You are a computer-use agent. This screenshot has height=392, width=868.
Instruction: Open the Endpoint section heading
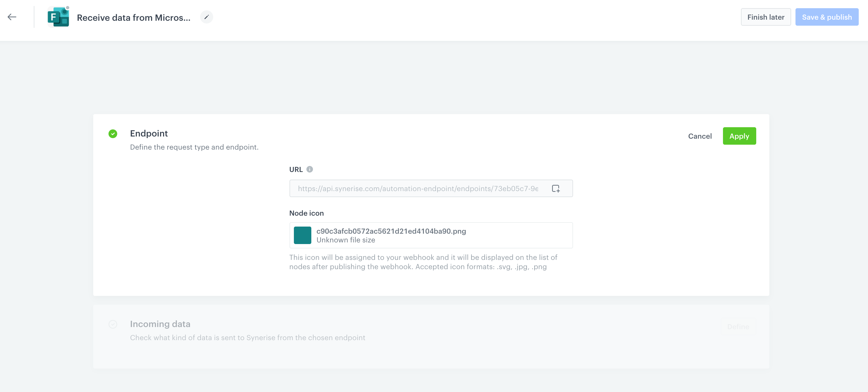click(149, 133)
